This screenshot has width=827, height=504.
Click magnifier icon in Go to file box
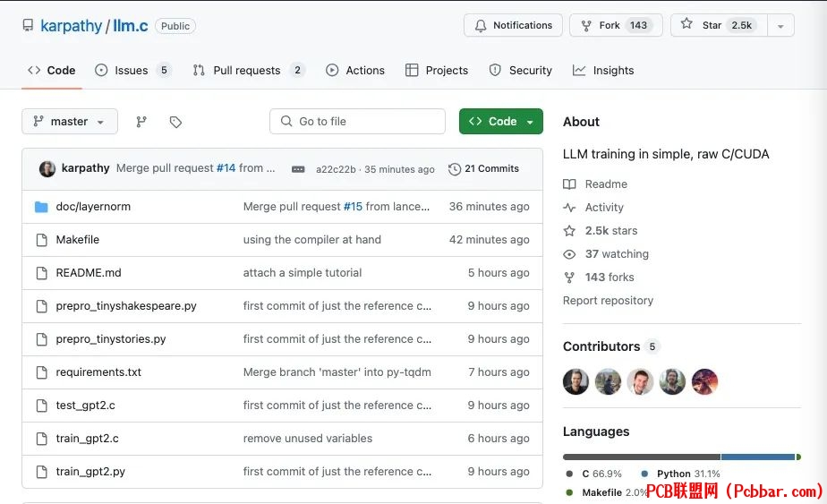[286, 122]
